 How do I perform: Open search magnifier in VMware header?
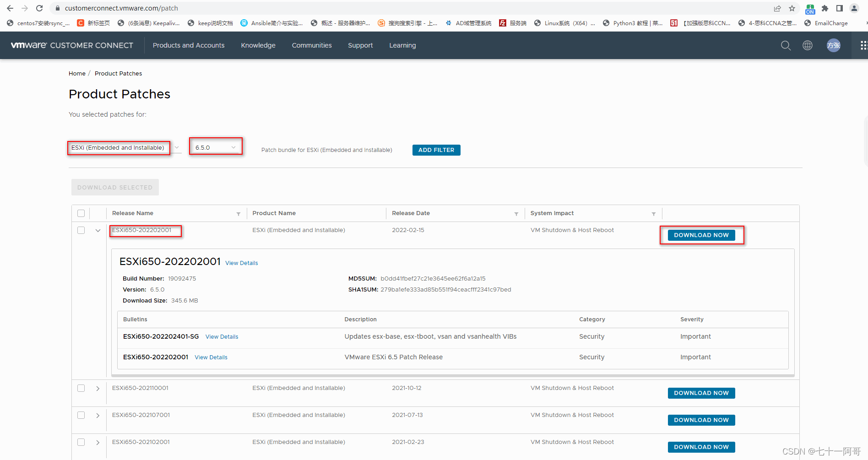point(786,45)
